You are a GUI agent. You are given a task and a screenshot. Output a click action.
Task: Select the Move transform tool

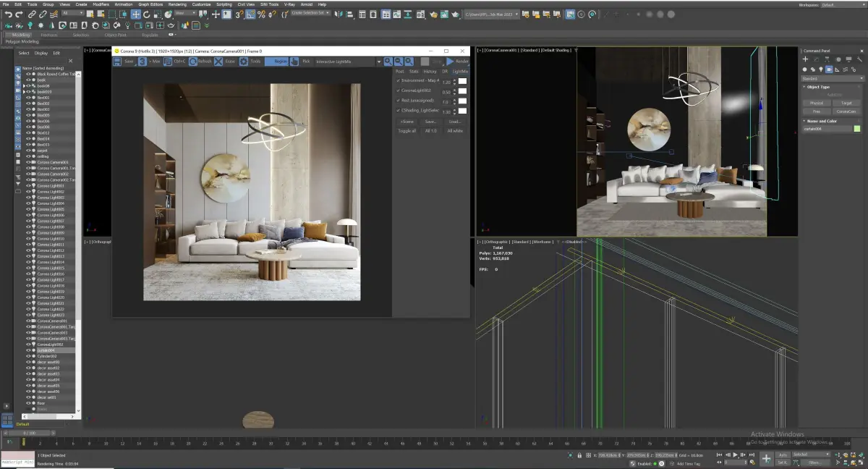[x=135, y=14]
